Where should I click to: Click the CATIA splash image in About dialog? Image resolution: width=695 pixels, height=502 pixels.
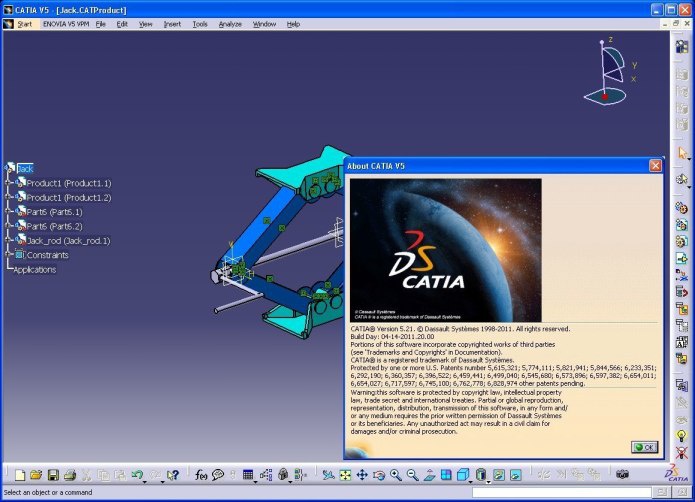click(x=445, y=250)
